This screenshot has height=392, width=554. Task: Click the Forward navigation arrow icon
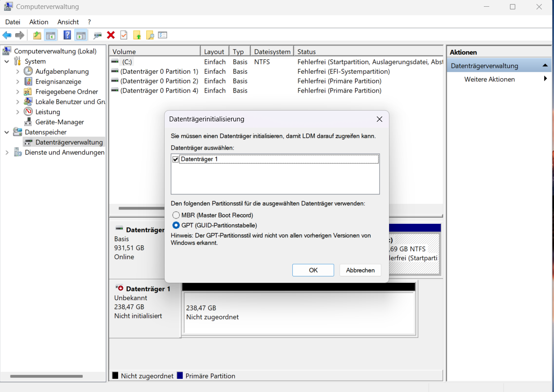point(19,35)
